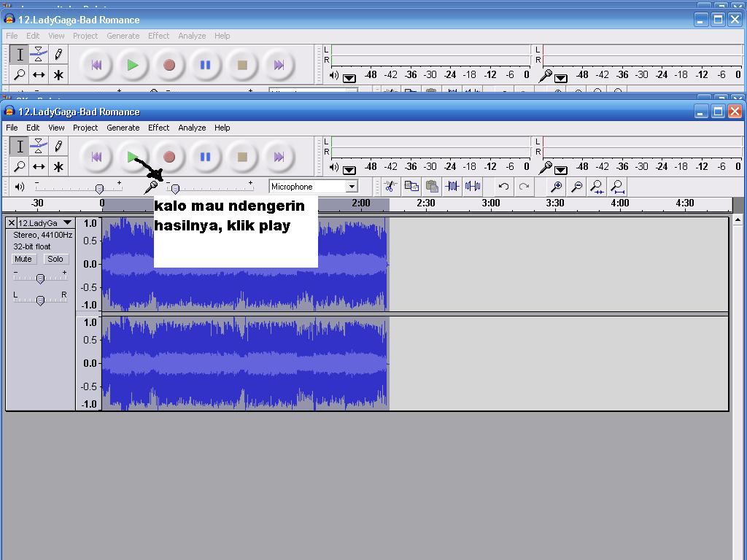Select the Multi-tool asterisk in front window
Screen dimensions: 747x560
pyautogui.click(x=58, y=167)
